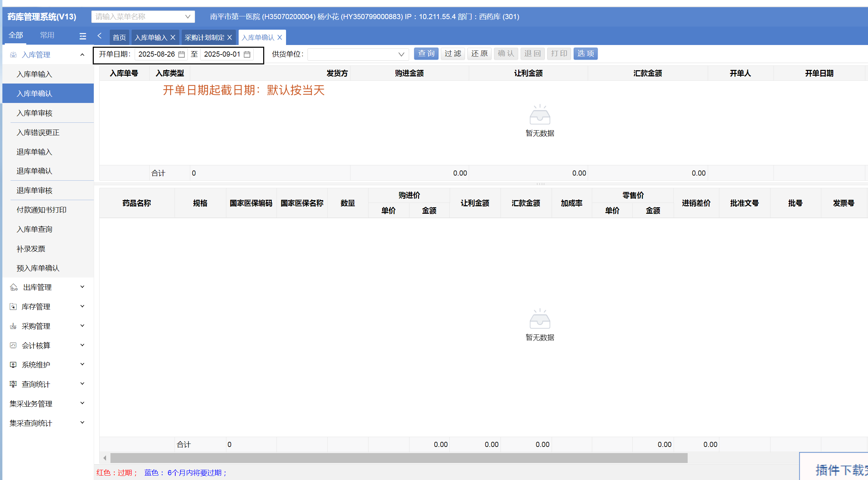Open 入库单审核 in the sidebar

coord(34,113)
